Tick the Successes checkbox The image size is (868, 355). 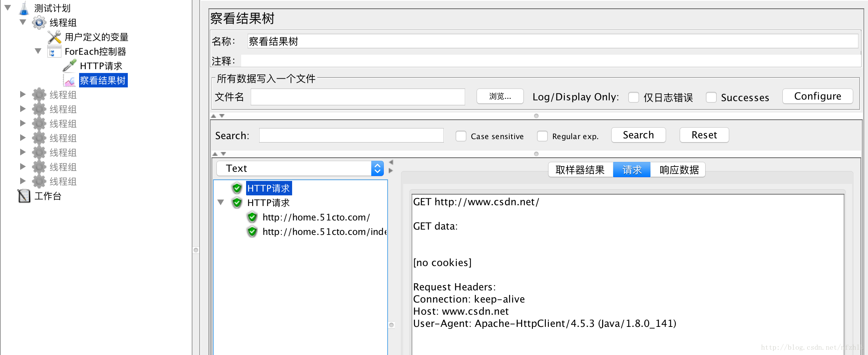(x=711, y=97)
